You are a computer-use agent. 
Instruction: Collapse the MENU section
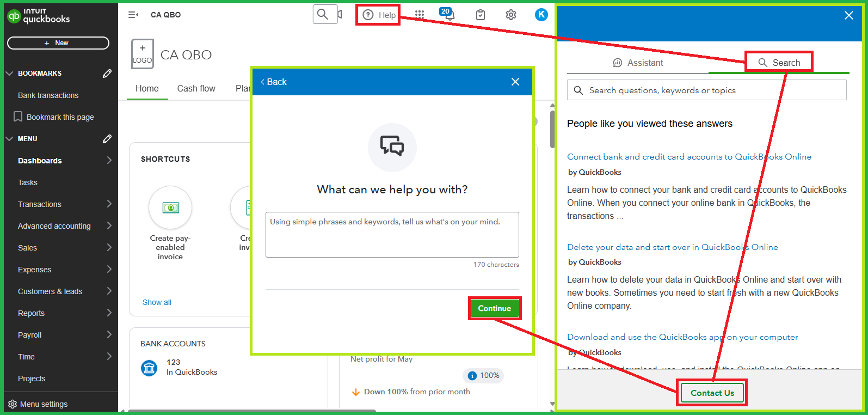[x=9, y=139]
